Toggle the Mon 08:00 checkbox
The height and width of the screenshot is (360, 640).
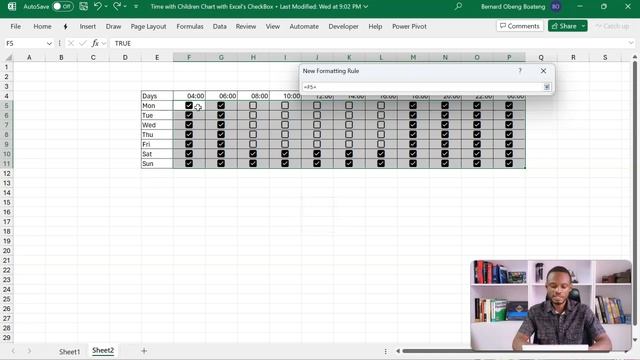tap(253, 105)
